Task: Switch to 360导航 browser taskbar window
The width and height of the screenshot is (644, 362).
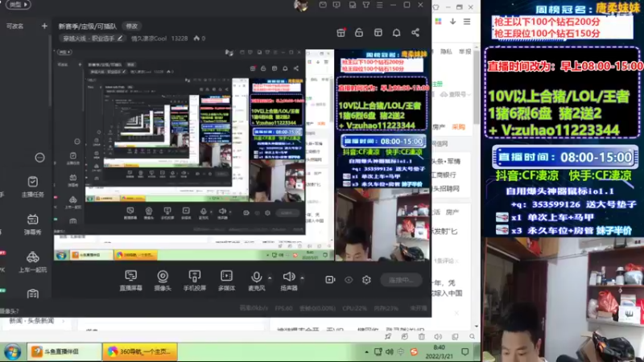Action: 139,352
